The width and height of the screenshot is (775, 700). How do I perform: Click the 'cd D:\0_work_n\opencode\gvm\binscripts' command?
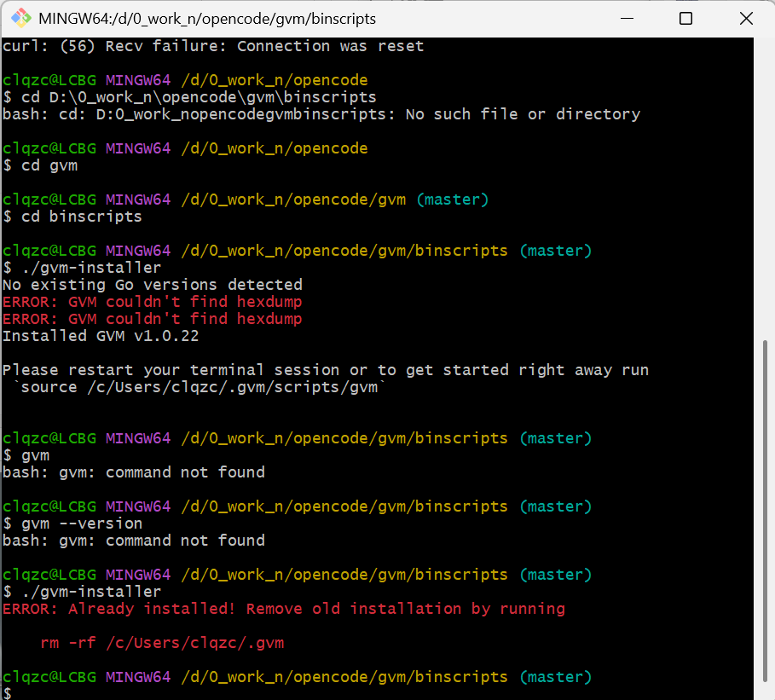(x=199, y=97)
